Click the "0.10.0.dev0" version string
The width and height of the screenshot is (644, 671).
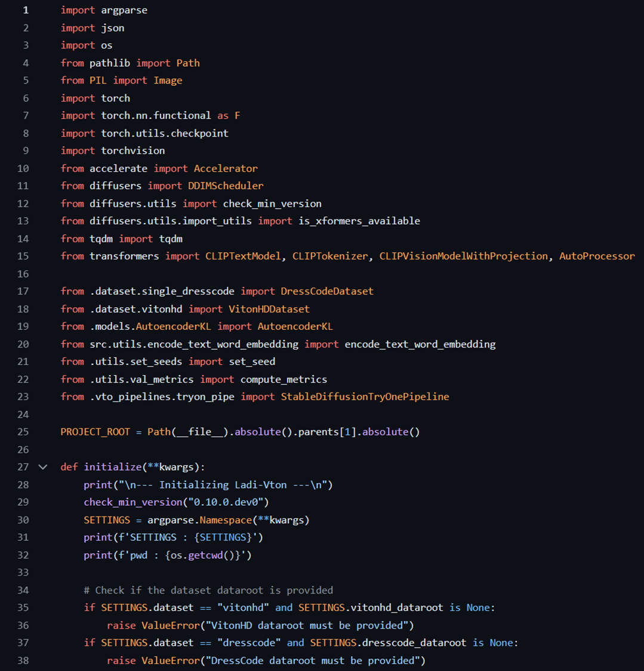point(226,502)
